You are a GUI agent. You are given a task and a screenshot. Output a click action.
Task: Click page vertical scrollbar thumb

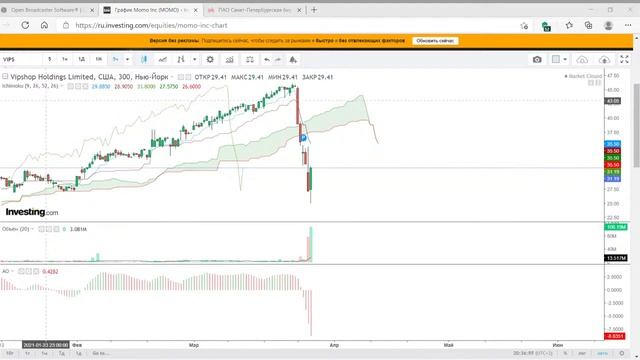click(636, 125)
